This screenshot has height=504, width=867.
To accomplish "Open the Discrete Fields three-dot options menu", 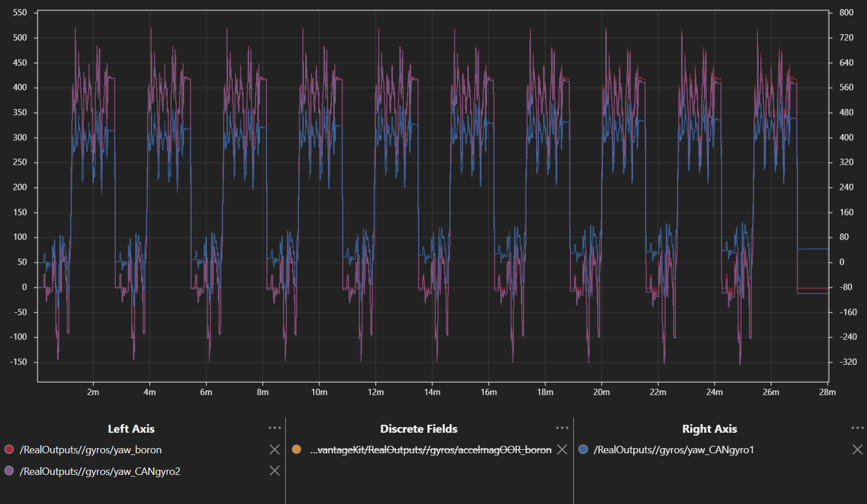I will point(562,428).
